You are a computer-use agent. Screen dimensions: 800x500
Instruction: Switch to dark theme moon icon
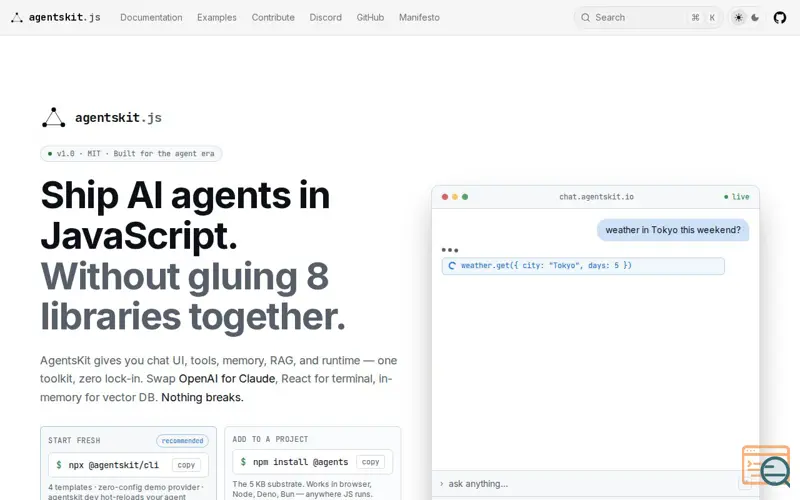[755, 18]
